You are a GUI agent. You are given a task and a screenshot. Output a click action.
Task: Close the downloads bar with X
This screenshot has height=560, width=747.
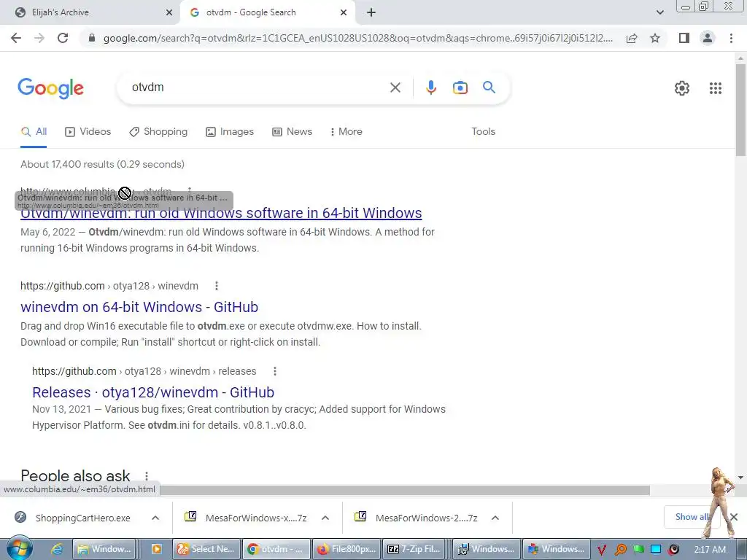click(x=734, y=517)
